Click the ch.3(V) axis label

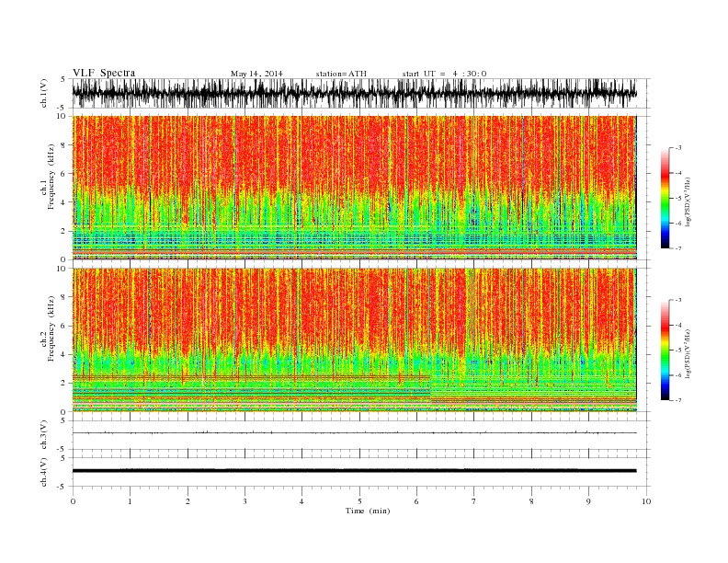click(44, 435)
